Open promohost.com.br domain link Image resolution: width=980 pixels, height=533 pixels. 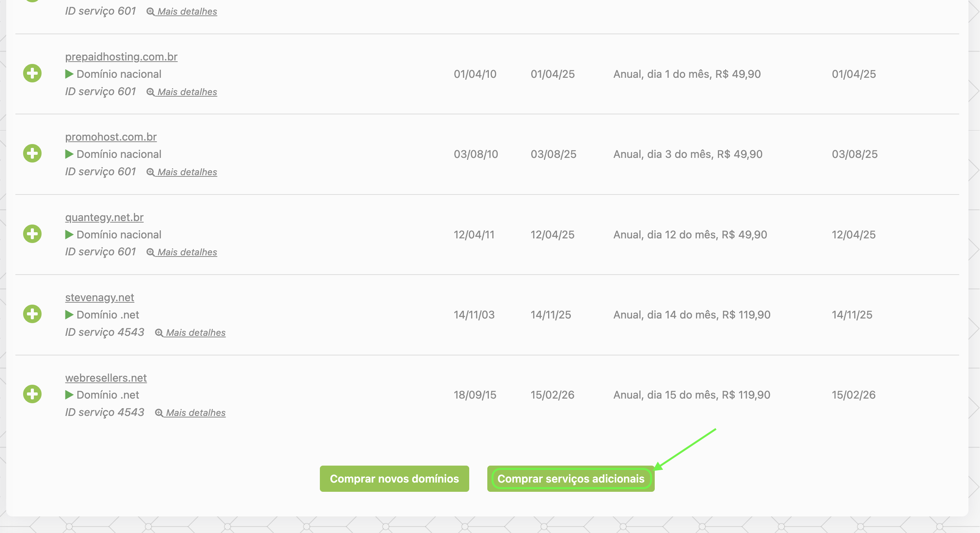click(111, 137)
